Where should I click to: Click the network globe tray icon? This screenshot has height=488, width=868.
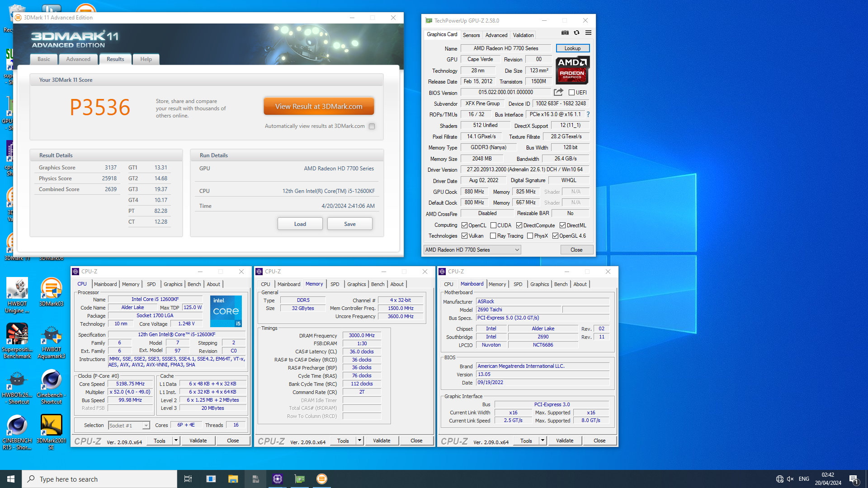[779, 479]
